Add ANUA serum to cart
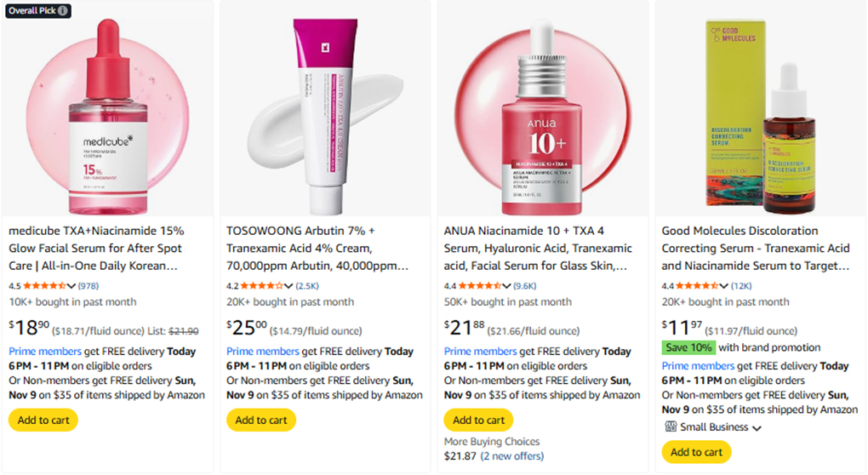This screenshot has height=475, width=868. [479, 420]
